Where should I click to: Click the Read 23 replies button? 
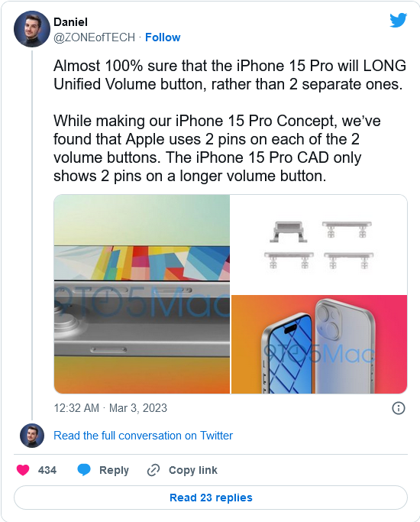211,498
